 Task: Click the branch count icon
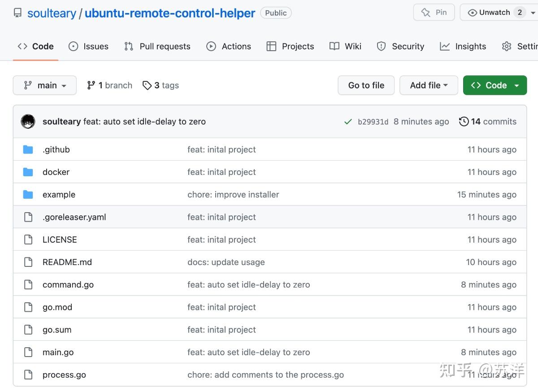pyautogui.click(x=91, y=85)
